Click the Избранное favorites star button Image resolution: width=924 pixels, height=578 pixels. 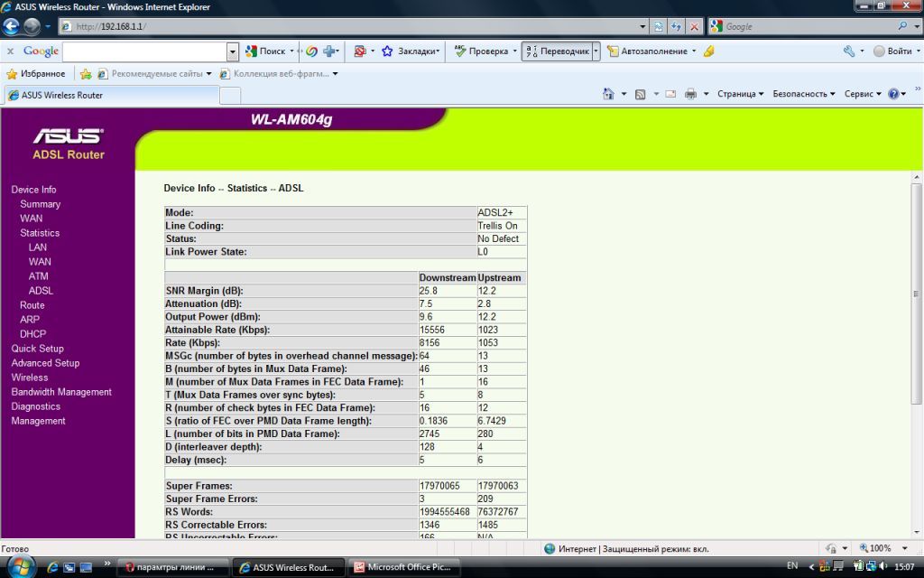tap(36, 74)
